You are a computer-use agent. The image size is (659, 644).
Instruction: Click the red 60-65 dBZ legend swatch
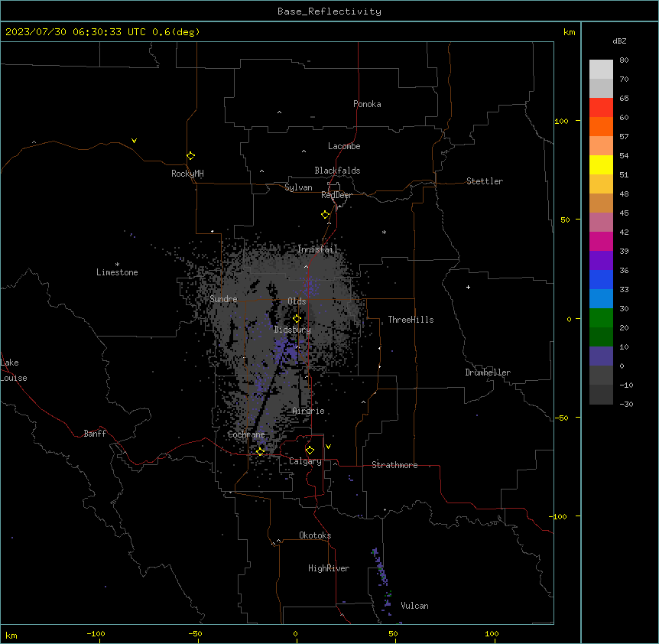click(601, 108)
